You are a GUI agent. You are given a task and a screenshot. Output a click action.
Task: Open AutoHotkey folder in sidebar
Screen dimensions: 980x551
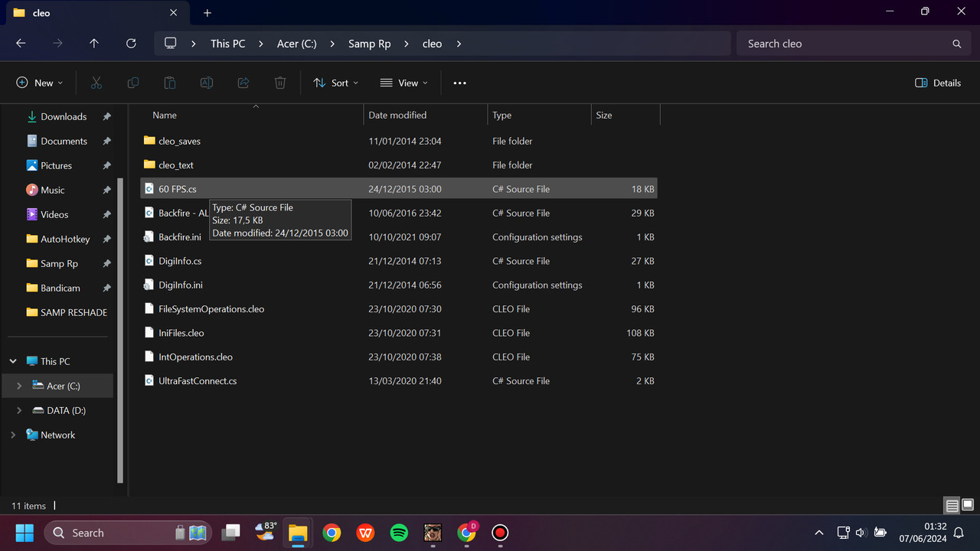[x=65, y=239]
